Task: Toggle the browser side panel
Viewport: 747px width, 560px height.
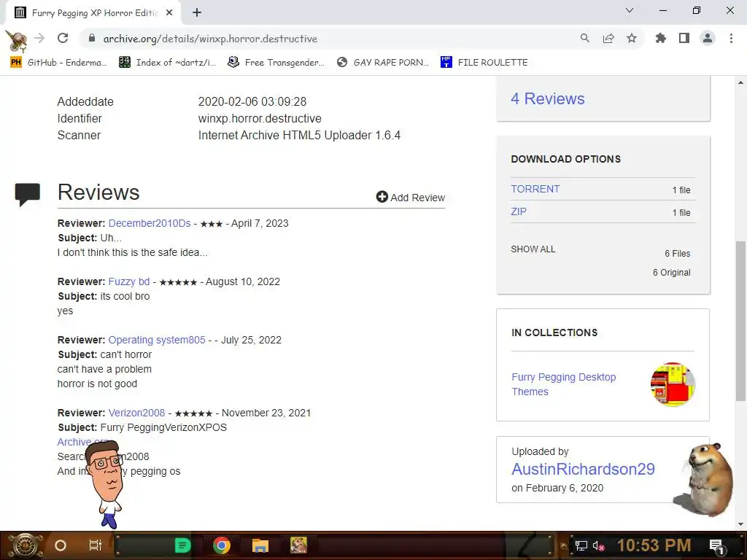Action: click(684, 38)
